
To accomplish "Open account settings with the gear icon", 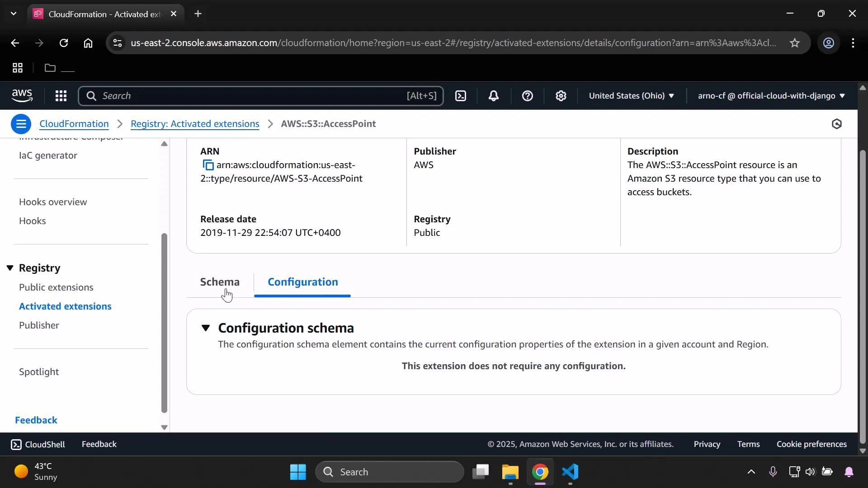I will point(561,96).
